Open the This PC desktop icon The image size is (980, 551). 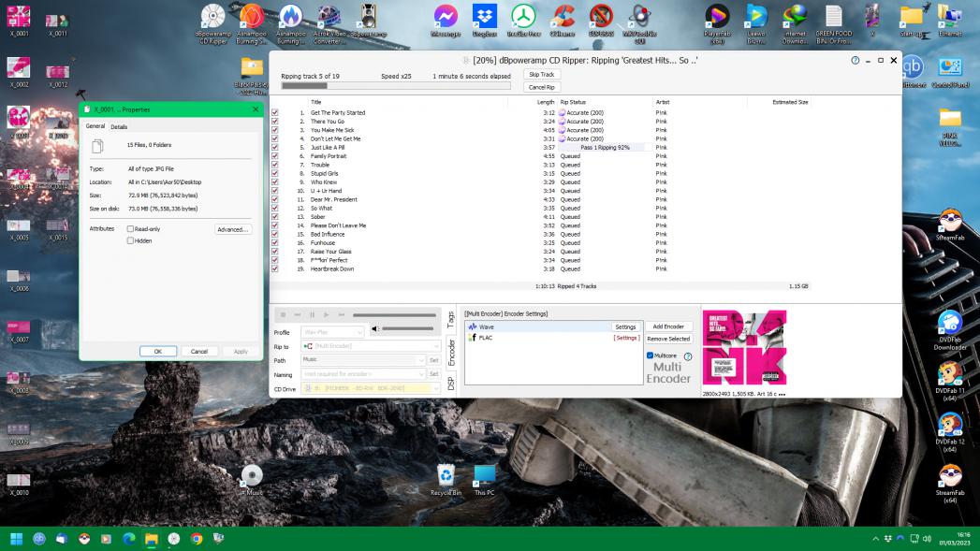pos(484,476)
